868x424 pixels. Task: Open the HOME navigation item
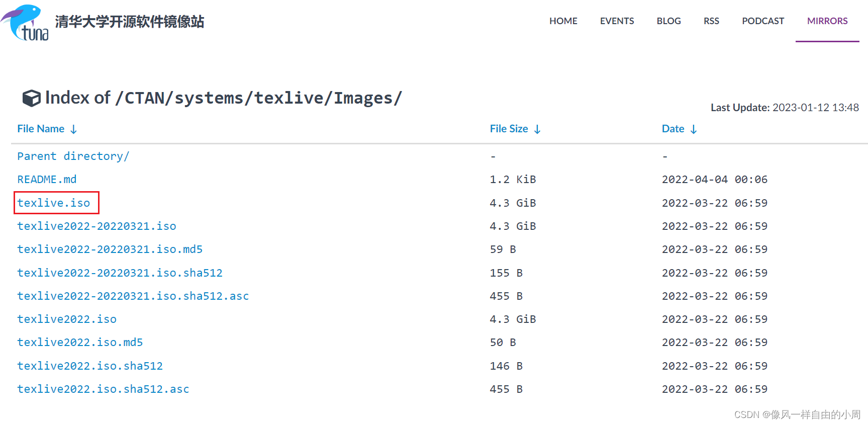tap(563, 21)
